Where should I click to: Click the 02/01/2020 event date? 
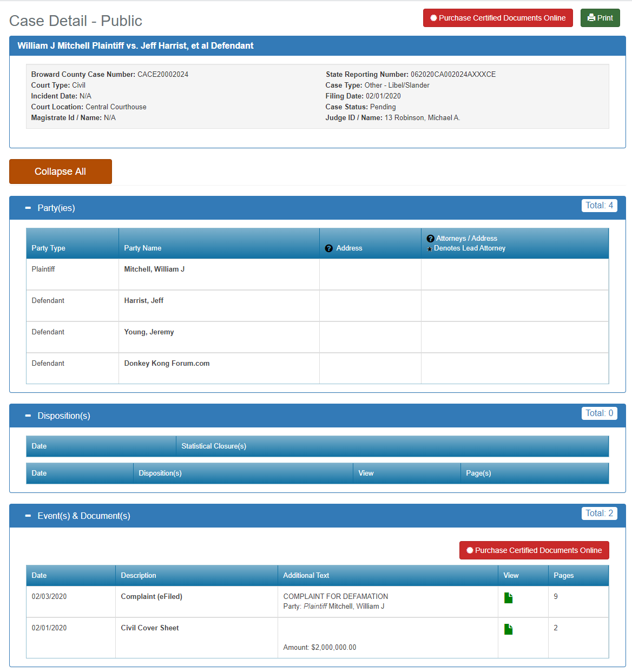pos(49,628)
